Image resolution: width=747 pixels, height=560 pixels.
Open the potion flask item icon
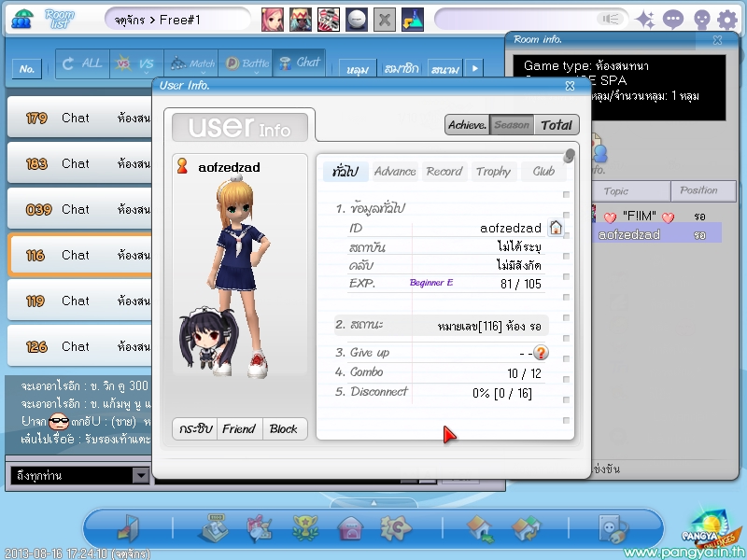413,20
